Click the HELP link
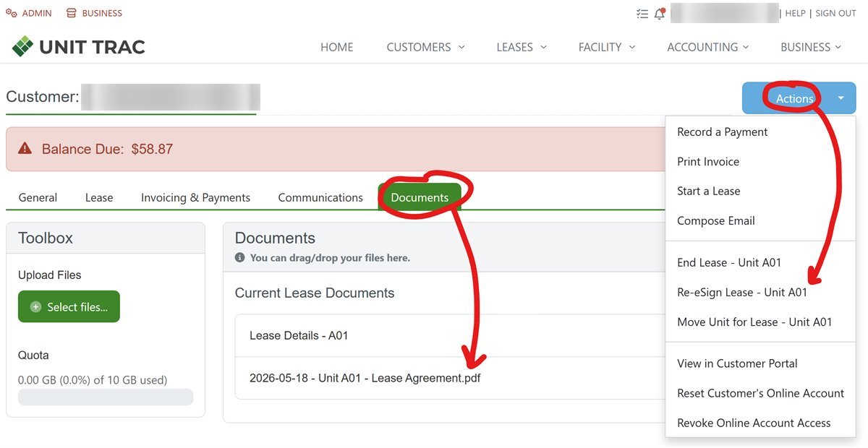This screenshot has width=868, height=448. [x=795, y=13]
